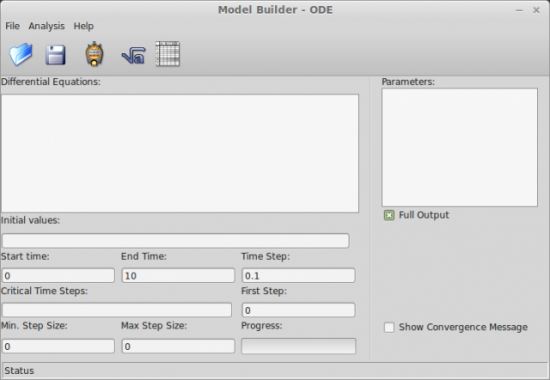The width and height of the screenshot is (550, 380).
Task: Click the Progress bar
Action: [x=299, y=346]
